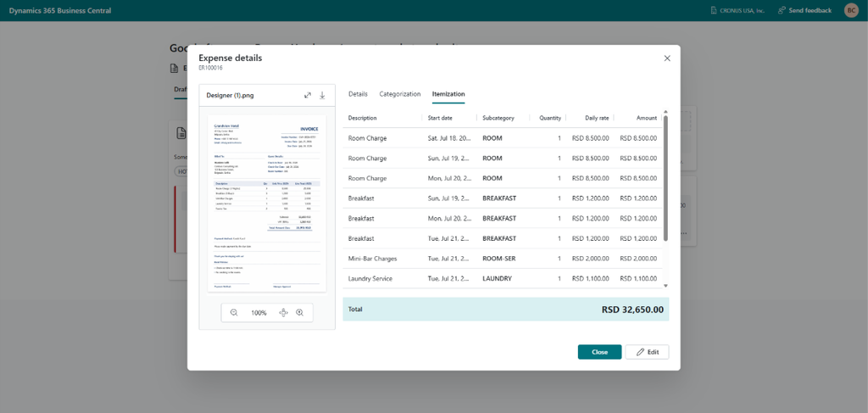Close the Expense details dialog with X
868x413 pixels.
point(667,59)
